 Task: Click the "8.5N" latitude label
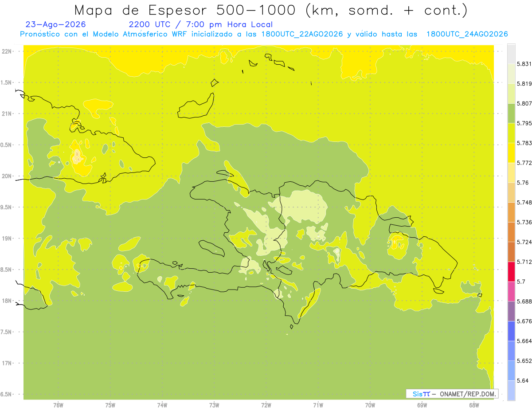[7, 270]
